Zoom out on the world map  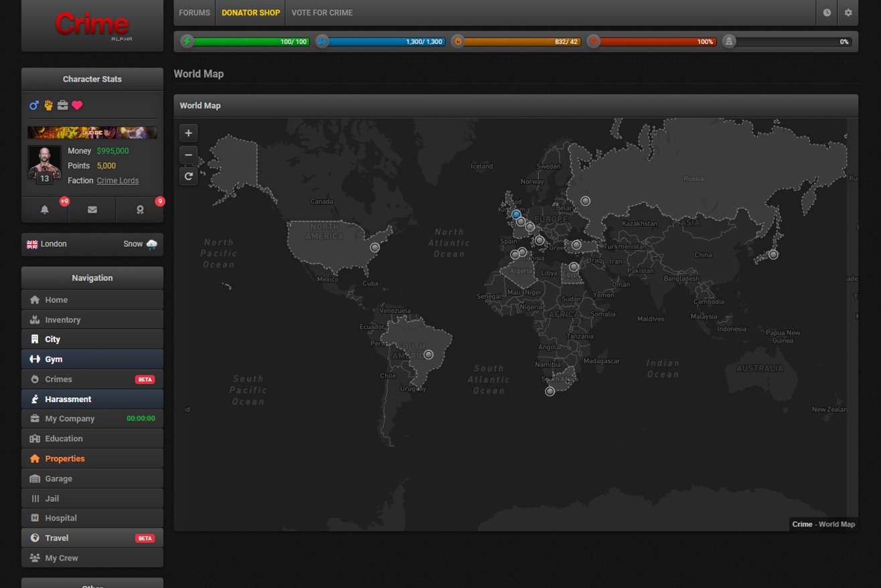(189, 155)
